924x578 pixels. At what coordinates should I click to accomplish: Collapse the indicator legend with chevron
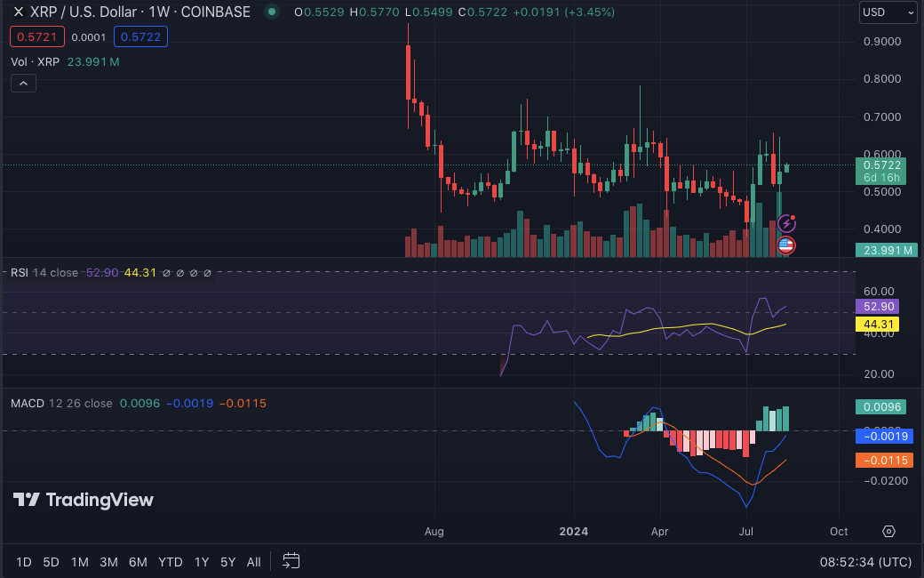pyautogui.click(x=23, y=84)
